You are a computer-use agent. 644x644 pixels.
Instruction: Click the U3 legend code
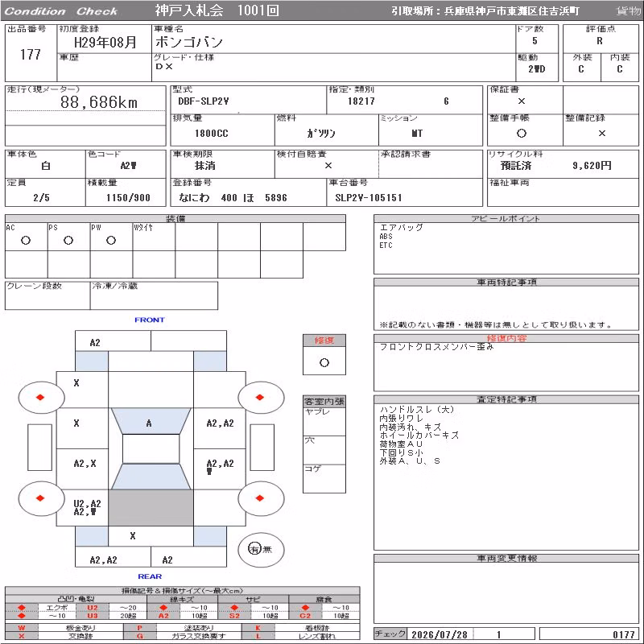pyautogui.click(x=93, y=615)
